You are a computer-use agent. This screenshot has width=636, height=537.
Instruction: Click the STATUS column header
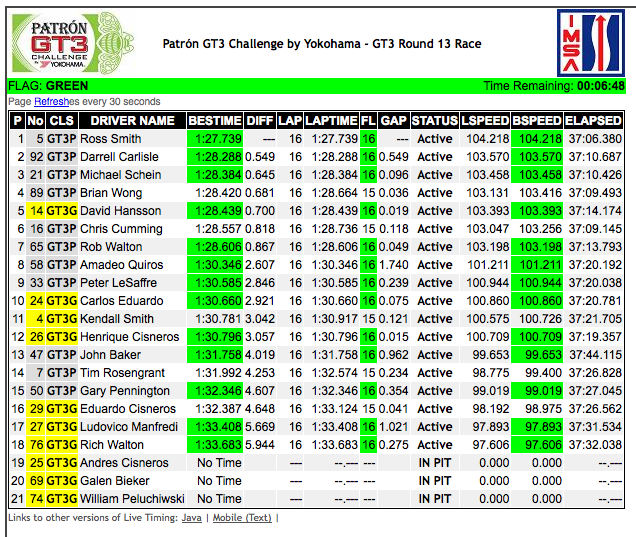coord(434,121)
